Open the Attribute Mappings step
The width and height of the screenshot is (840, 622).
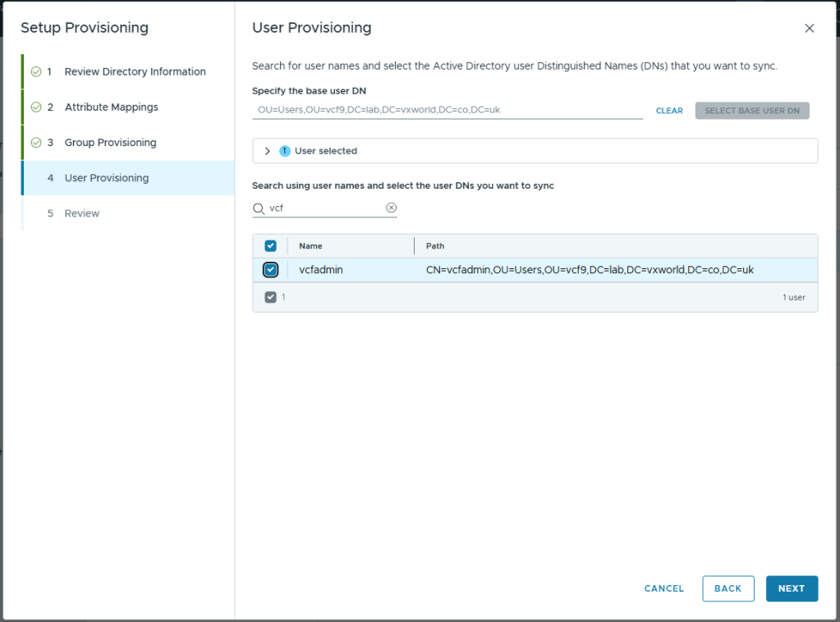click(111, 107)
